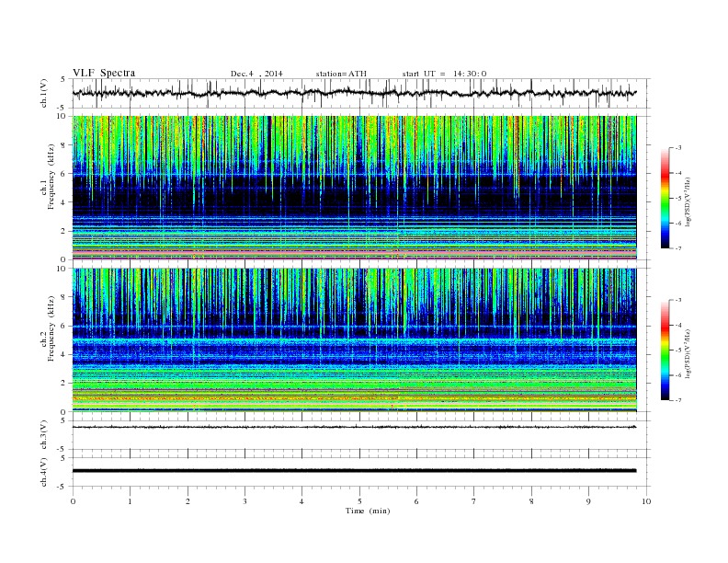This screenshot has height=563, width=728.
Task: Click the time axis tick label "2"
Action: pyautogui.click(x=188, y=501)
